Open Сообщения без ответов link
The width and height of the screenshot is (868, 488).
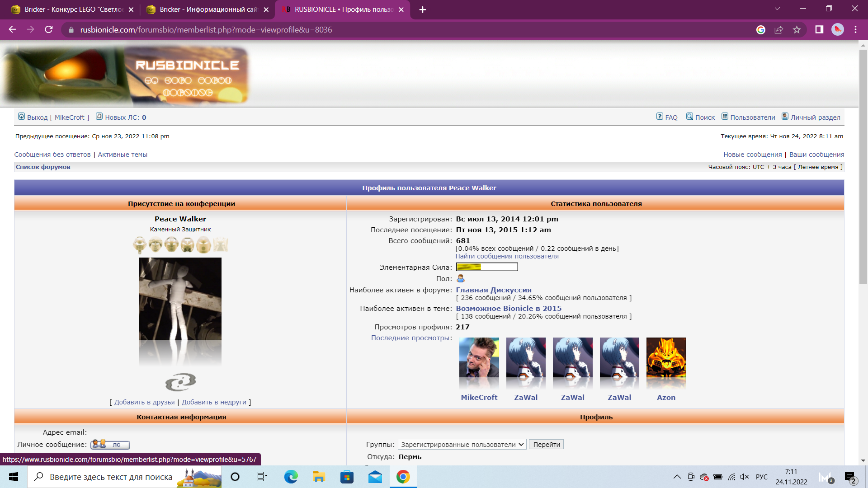pos(52,155)
